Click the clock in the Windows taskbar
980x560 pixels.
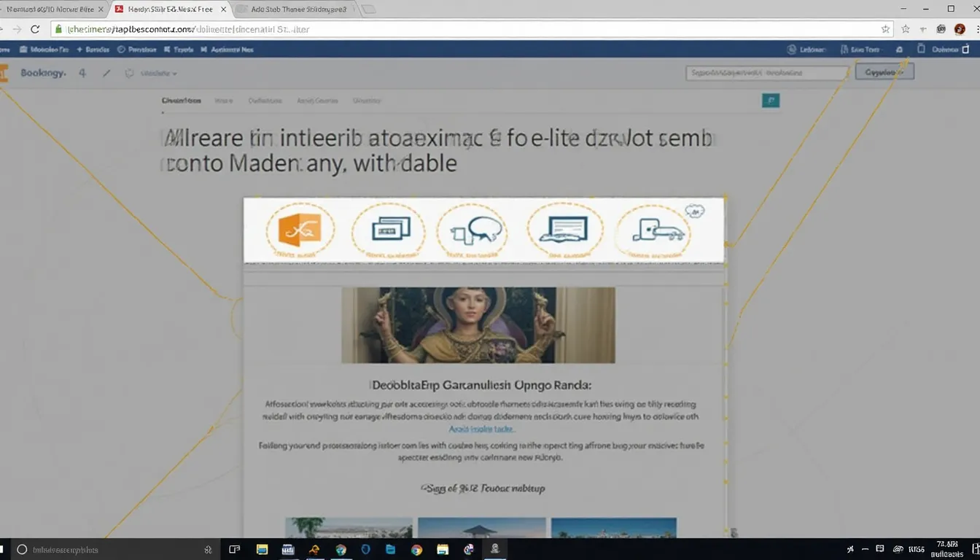pos(949,548)
